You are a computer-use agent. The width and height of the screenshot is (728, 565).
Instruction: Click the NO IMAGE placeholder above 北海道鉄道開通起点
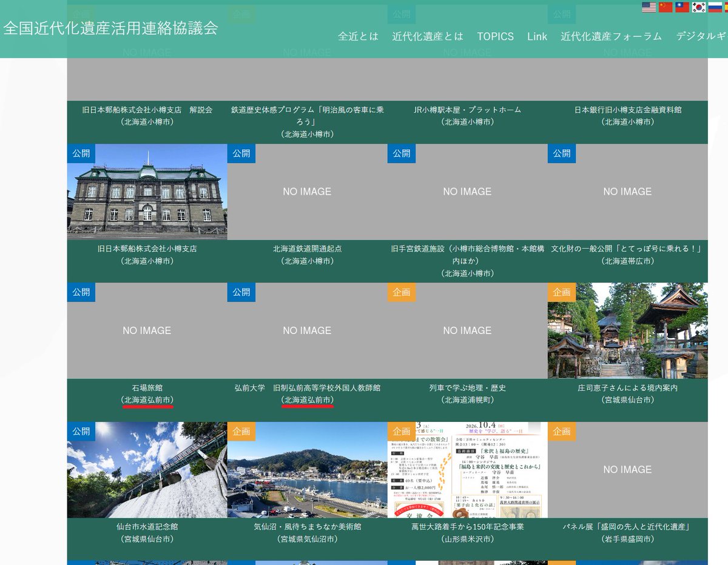pyautogui.click(x=308, y=192)
